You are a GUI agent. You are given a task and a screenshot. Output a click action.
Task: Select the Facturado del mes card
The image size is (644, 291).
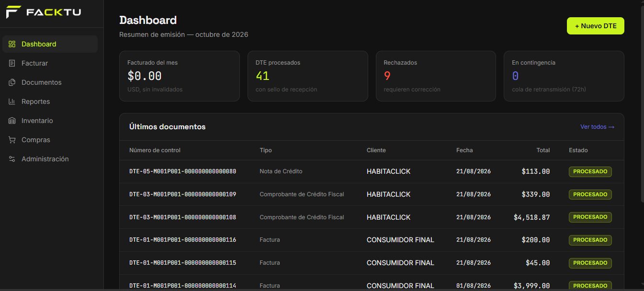tap(180, 76)
